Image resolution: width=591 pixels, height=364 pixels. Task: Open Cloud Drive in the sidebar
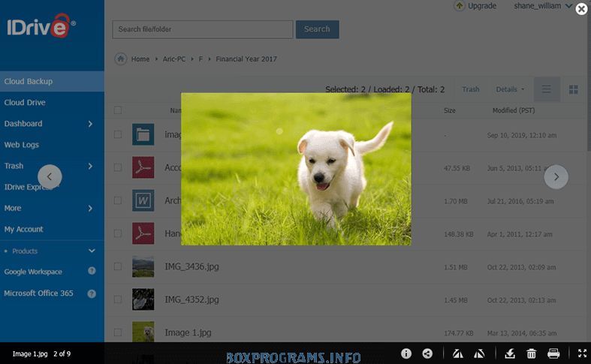coord(26,103)
